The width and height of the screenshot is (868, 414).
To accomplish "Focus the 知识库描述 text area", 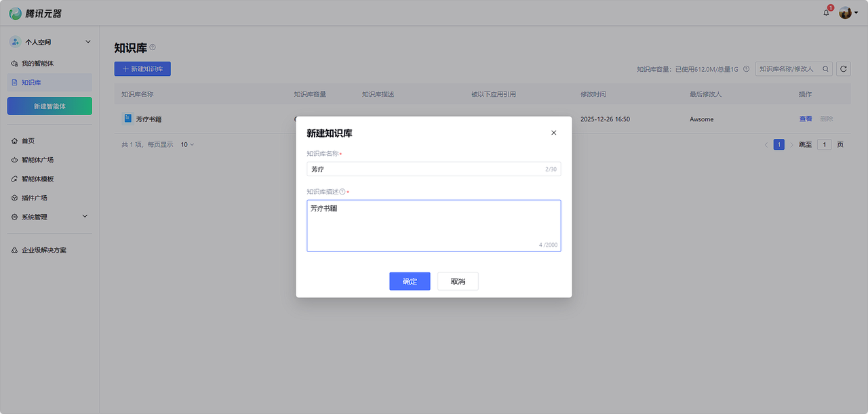I will 434,226.
